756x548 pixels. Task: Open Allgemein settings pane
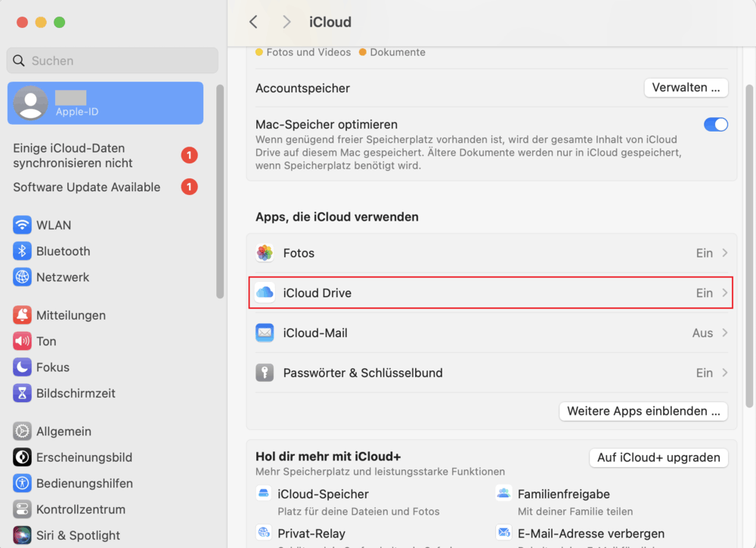coord(106,432)
